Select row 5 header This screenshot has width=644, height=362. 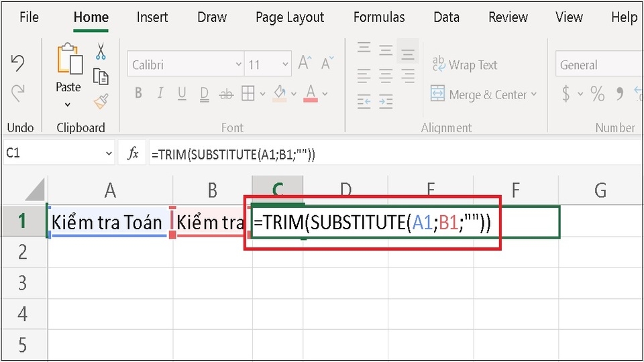23,345
